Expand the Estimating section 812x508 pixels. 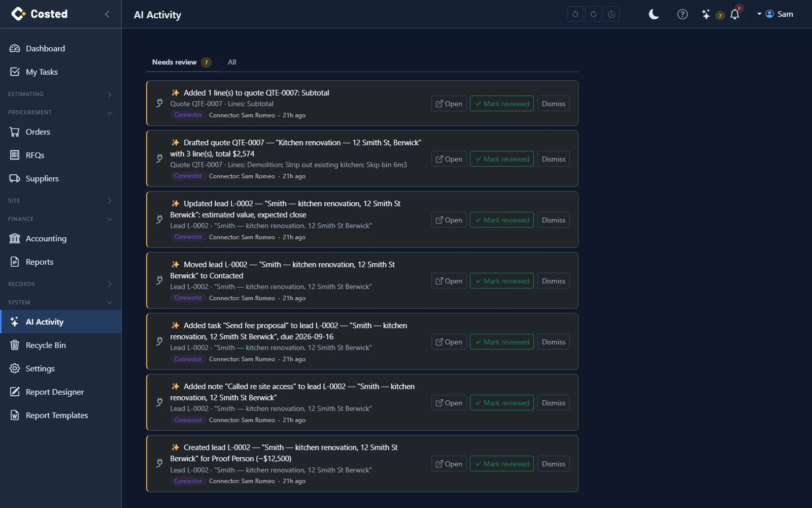(x=60, y=94)
